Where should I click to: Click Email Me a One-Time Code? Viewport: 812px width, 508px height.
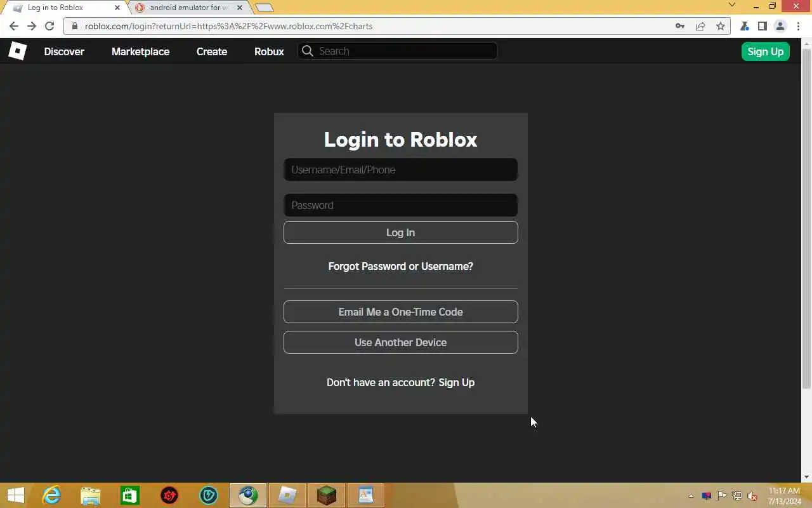tap(400, 312)
